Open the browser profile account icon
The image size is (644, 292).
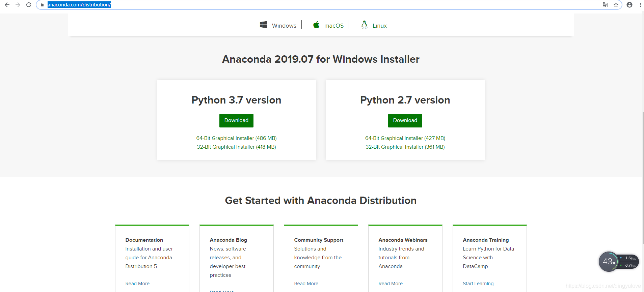[x=629, y=5]
